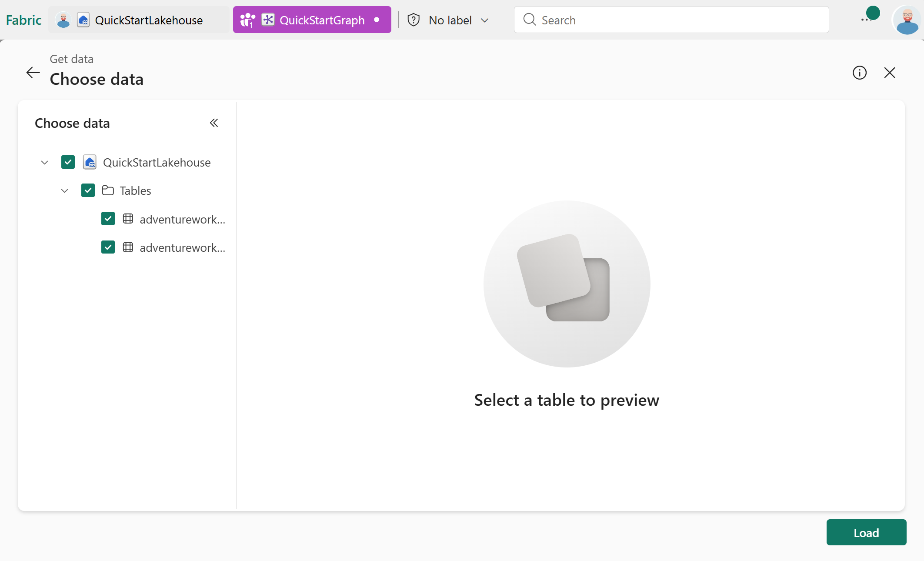Click the QuickStartLakehouse lakehouse icon in tree
Image resolution: width=924 pixels, height=561 pixels.
90,162
